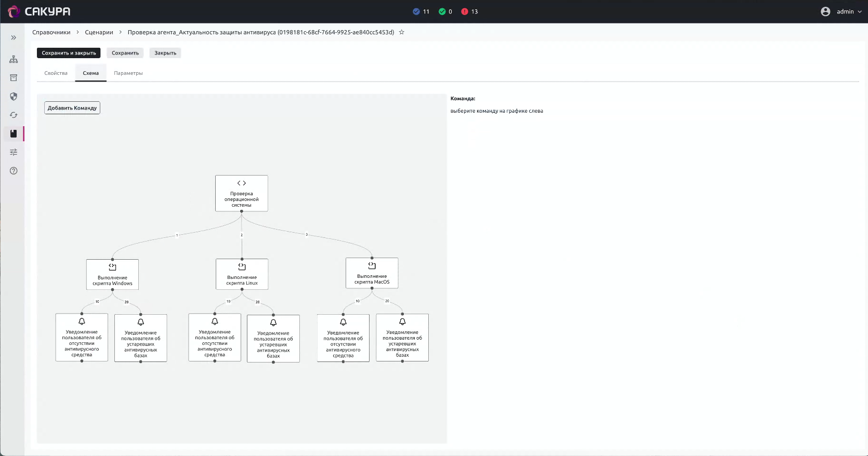Open the admin user menu dropdown
The image size is (868, 456).
tap(841, 11)
